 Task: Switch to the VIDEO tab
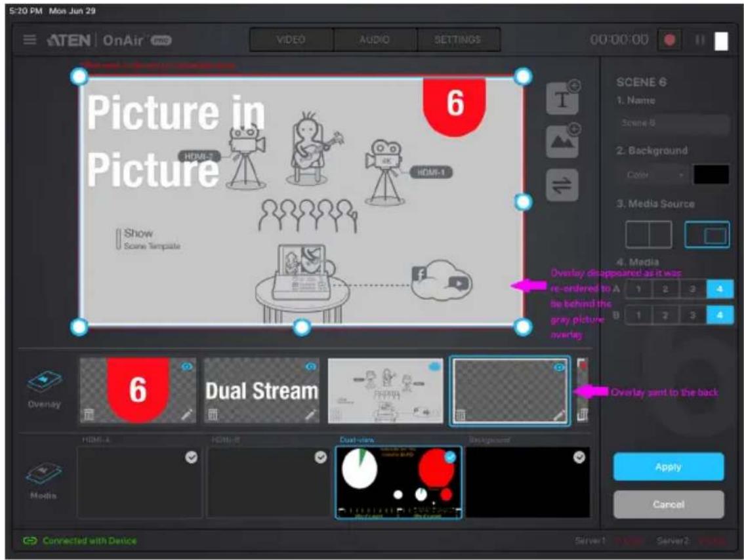coord(291,40)
